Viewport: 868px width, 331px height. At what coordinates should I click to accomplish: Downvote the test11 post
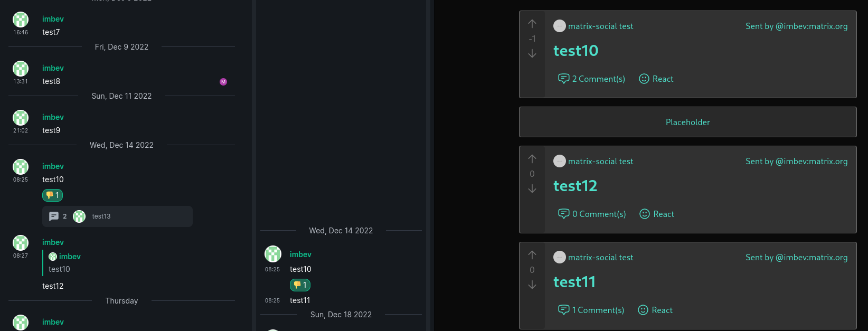[532, 285]
